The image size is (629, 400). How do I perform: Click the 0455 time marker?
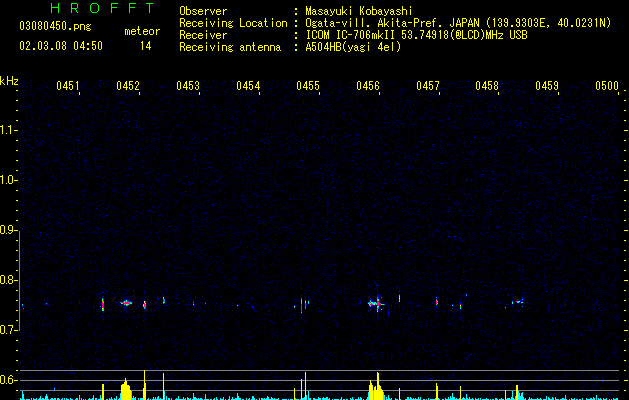coord(308,86)
